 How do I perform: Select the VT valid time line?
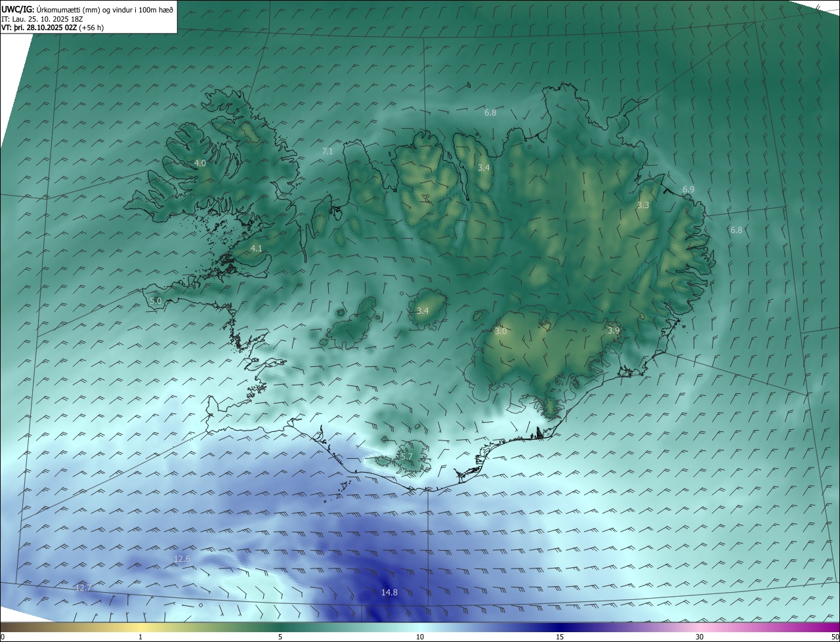tap(52, 28)
